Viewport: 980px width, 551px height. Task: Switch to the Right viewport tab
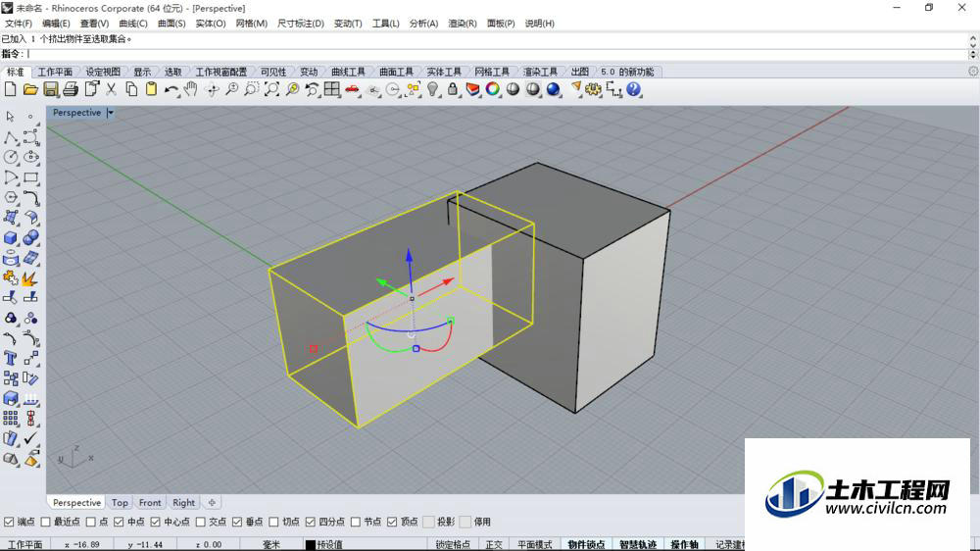pyautogui.click(x=184, y=503)
